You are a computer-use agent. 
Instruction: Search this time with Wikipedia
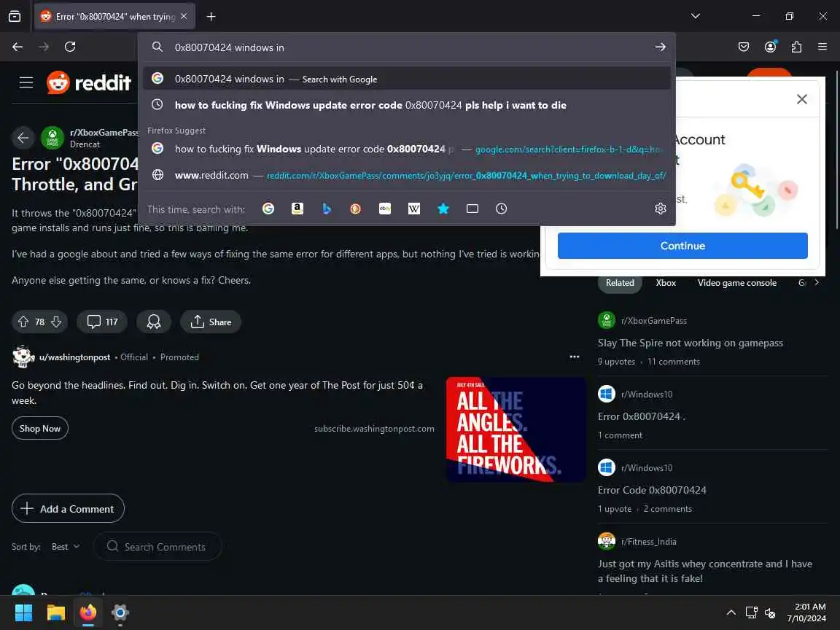click(x=414, y=209)
